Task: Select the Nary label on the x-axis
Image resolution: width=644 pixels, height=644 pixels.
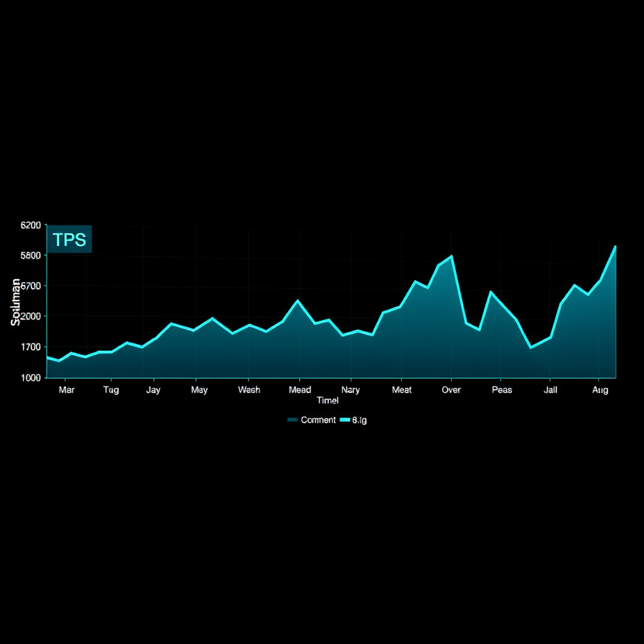Action: pos(350,390)
